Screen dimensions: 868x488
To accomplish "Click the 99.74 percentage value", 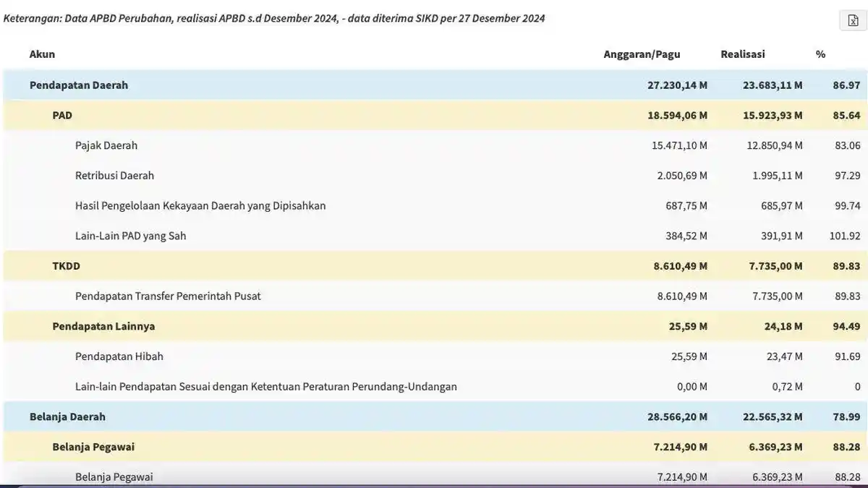I will click(x=848, y=205).
